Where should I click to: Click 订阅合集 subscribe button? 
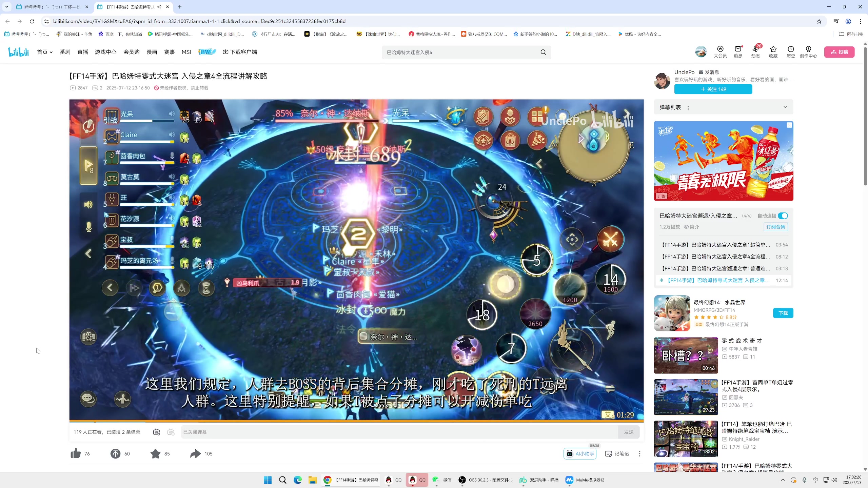776,227
